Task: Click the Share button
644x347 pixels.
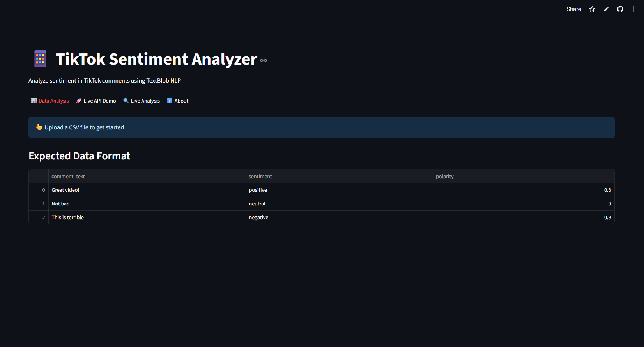Action: coord(573,9)
